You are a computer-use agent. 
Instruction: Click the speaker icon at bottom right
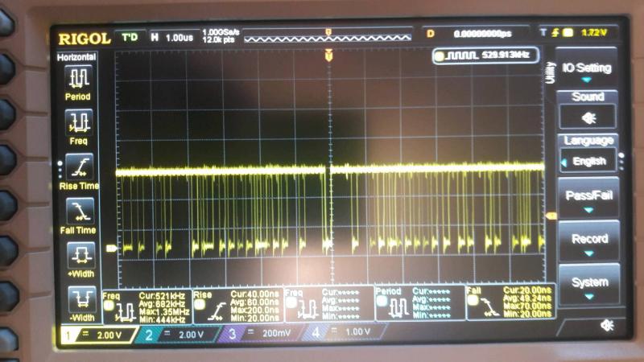[x=606, y=326]
